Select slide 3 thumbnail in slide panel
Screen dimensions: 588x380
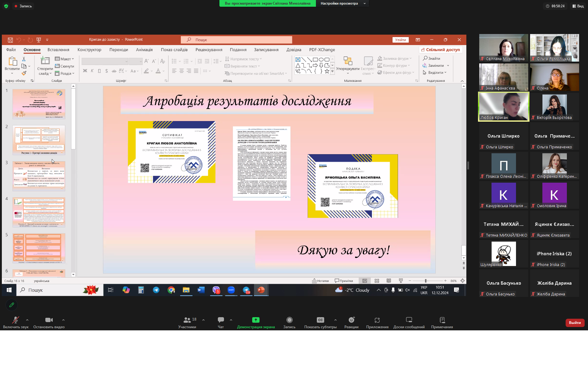point(39,176)
